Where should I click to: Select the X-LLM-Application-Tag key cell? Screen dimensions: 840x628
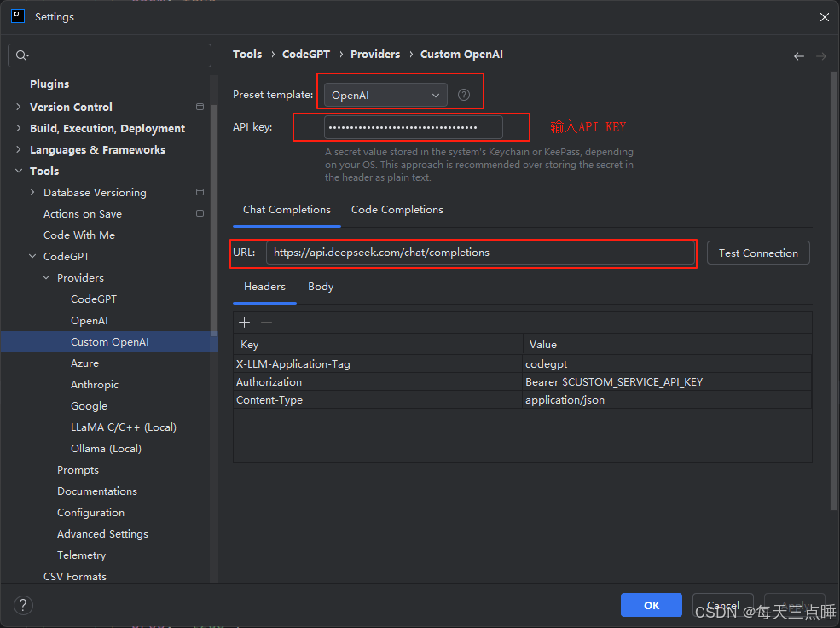tap(378, 363)
